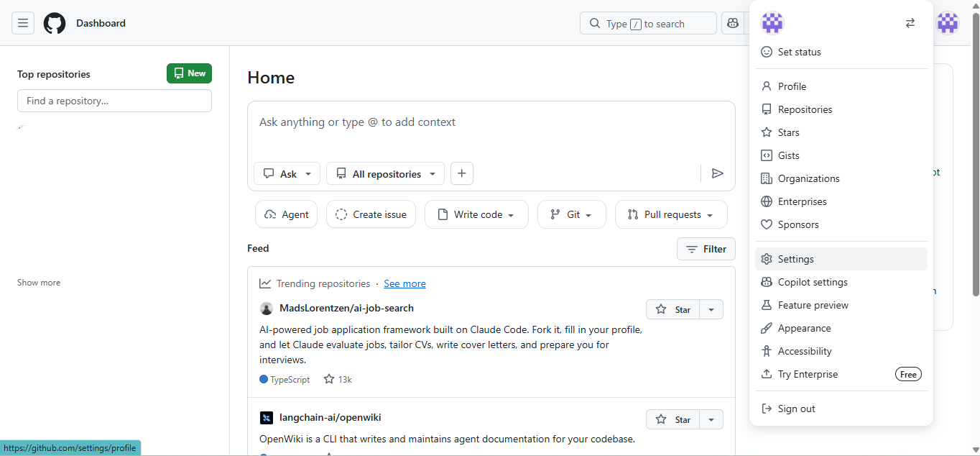Star the MadsLorentzen/ai-job-search repository
Viewport: 980px width, 456px height.
[x=672, y=309]
